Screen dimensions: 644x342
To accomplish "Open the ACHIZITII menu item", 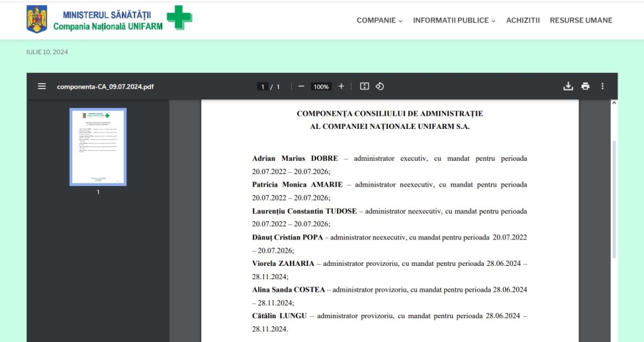I will [523, 20].
